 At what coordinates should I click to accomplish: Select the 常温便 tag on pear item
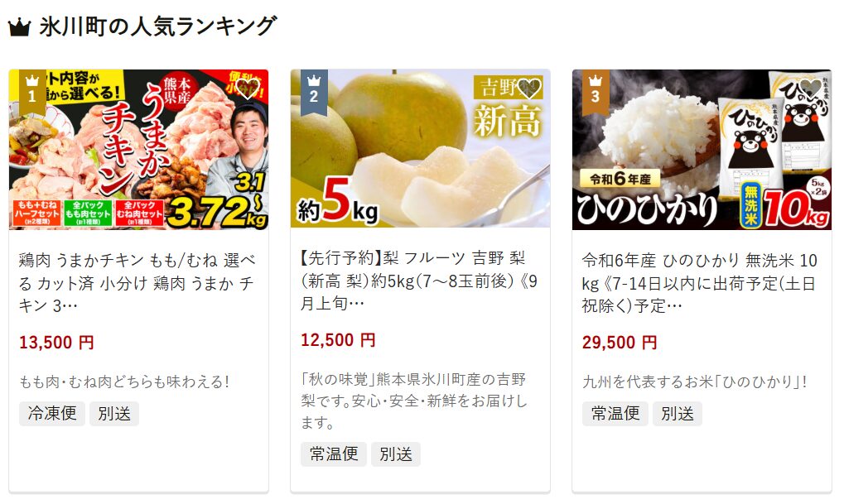click(334, 454)
